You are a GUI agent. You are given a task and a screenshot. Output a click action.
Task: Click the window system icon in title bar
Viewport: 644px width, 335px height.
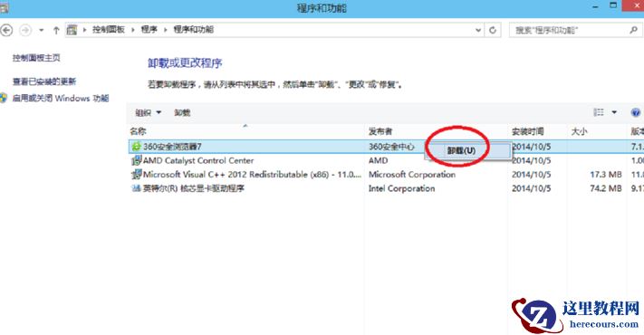pos(4,8)
